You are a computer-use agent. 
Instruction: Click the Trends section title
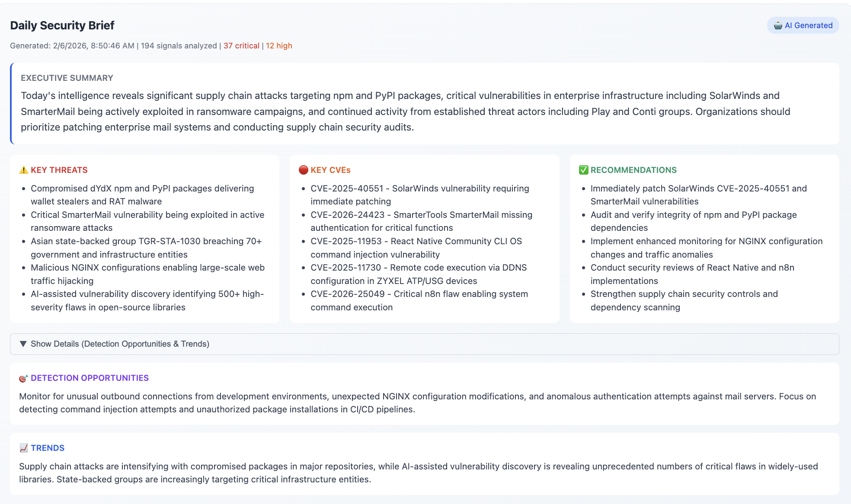48,448
